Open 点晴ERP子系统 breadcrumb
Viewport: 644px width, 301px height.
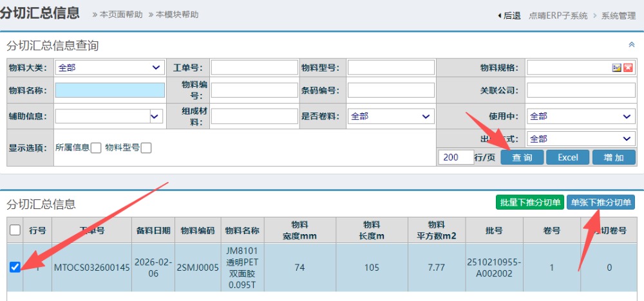tap(558, 15)
